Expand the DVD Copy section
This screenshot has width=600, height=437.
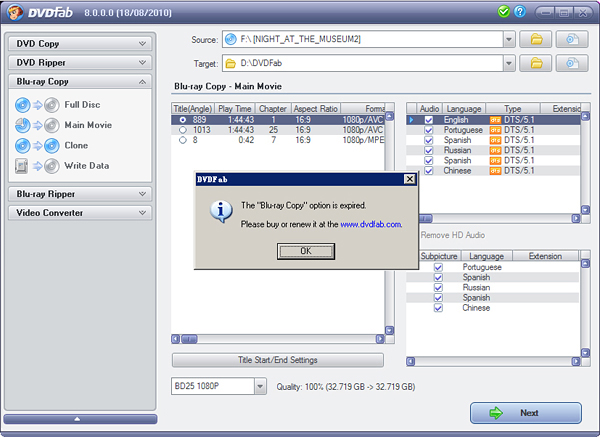pos(80,44)
